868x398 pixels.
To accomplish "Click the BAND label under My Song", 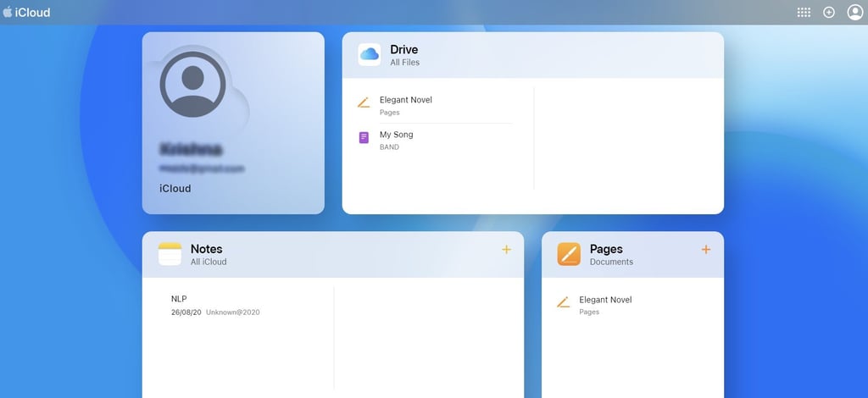I will click(x=389, y=147).
